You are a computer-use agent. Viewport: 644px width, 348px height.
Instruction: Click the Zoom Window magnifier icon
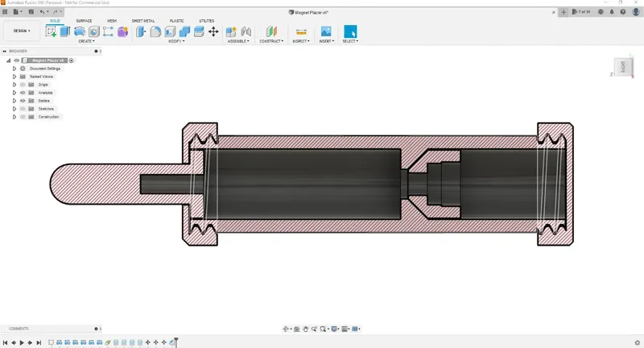(x=323, y=329)
